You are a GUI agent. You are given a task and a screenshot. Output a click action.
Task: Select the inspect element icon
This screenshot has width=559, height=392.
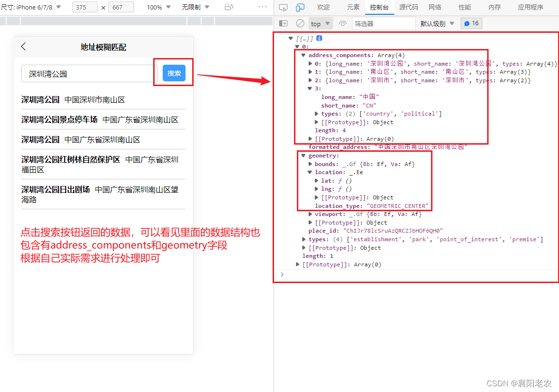click(284, 8)
